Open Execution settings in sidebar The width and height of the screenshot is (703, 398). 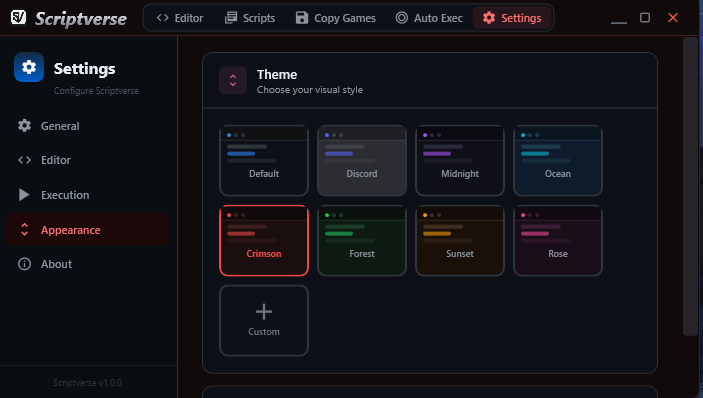pyautogui.click(x=87, y=195)
